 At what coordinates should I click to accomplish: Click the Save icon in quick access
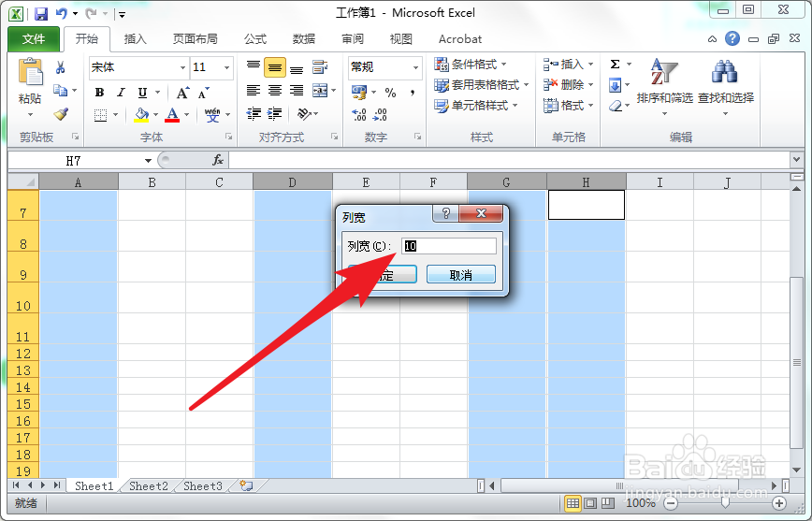click(x=41, y=13)
